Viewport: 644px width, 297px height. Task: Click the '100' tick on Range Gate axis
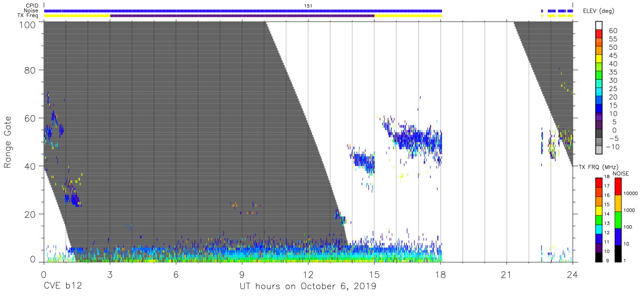pos(27,24)
